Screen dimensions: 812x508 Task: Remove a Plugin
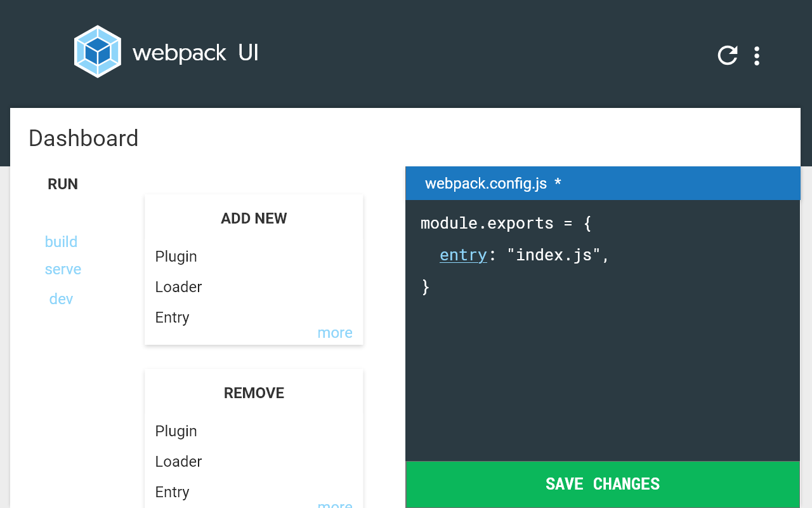(176, 431)
